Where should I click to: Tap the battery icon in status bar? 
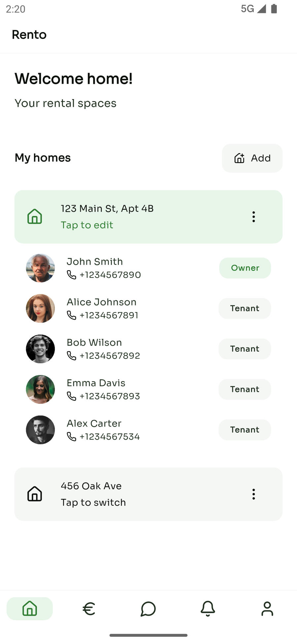[x=274, y=9]
